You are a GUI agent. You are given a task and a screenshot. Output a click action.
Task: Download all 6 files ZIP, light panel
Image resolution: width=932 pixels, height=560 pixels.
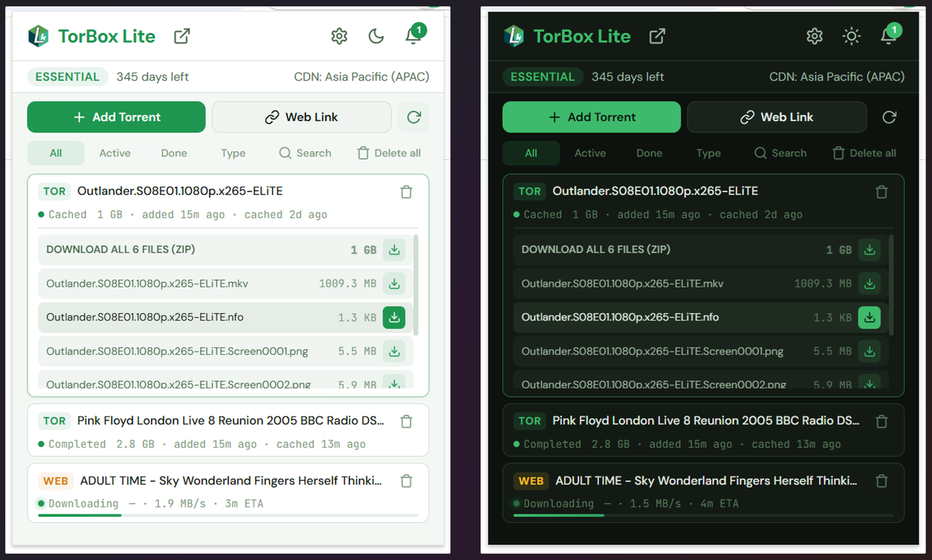tap(394, 250)
